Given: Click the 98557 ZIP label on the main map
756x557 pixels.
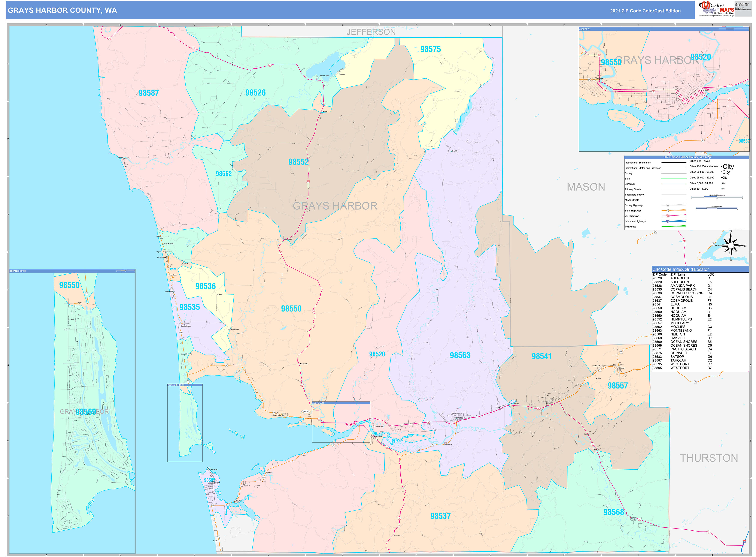Looking at the screenshot, I should 617,386.
